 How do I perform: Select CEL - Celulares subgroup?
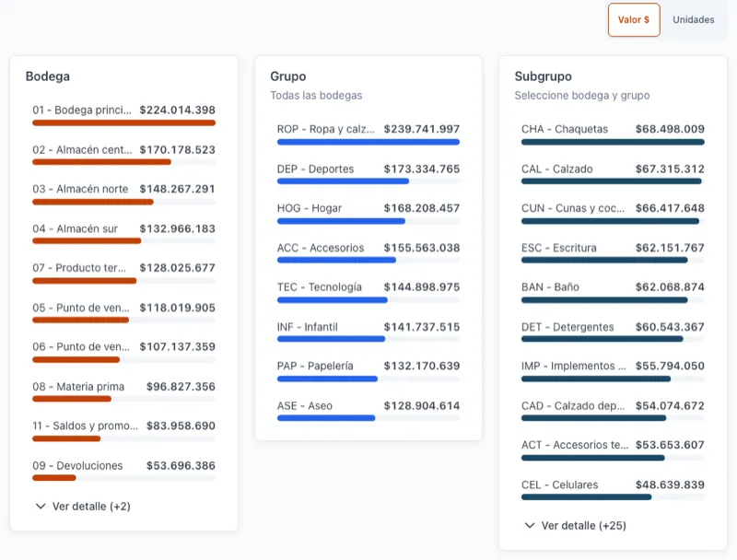[x=613, y=490]
